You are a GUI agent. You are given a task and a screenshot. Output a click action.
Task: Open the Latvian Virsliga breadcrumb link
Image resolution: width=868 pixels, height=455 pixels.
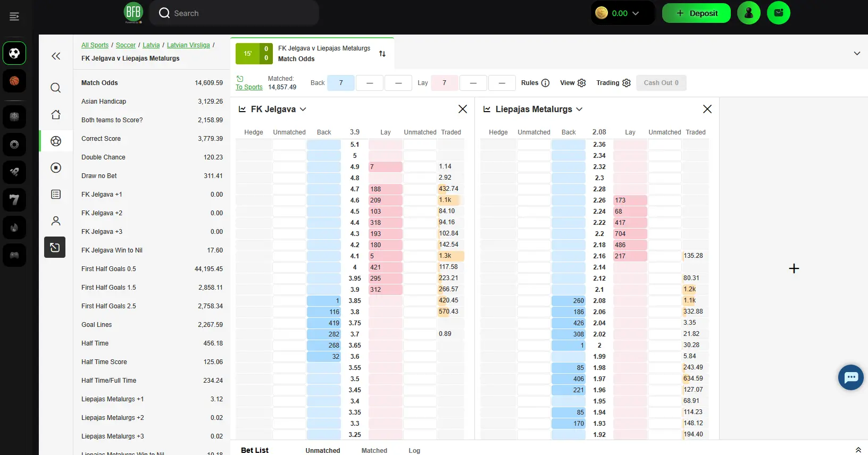point(188,45)
